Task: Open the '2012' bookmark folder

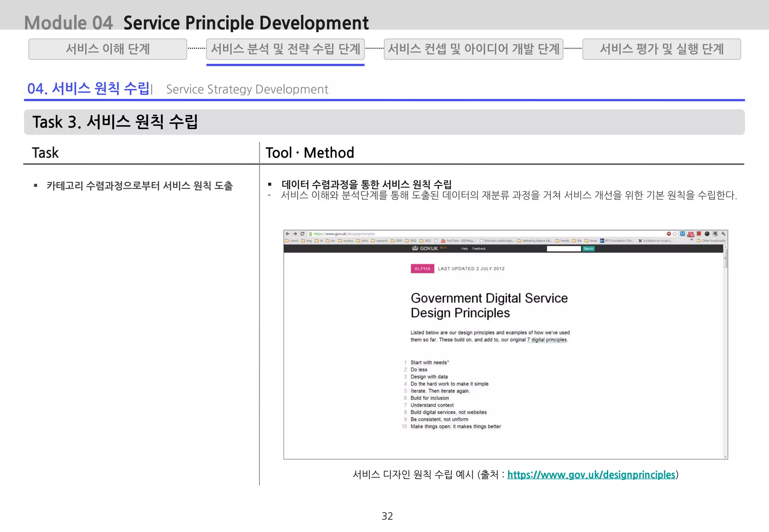Action: [425, 240]
